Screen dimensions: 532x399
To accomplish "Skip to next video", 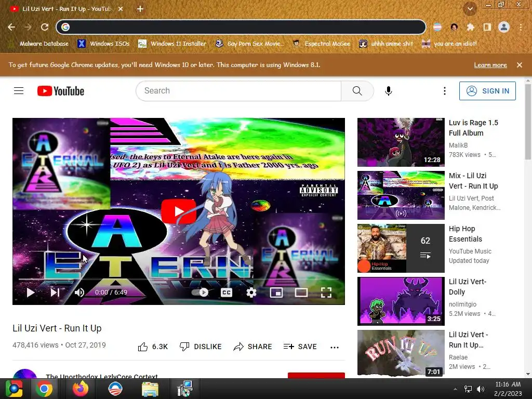I will pyautogui.click(x=55, y=292).
